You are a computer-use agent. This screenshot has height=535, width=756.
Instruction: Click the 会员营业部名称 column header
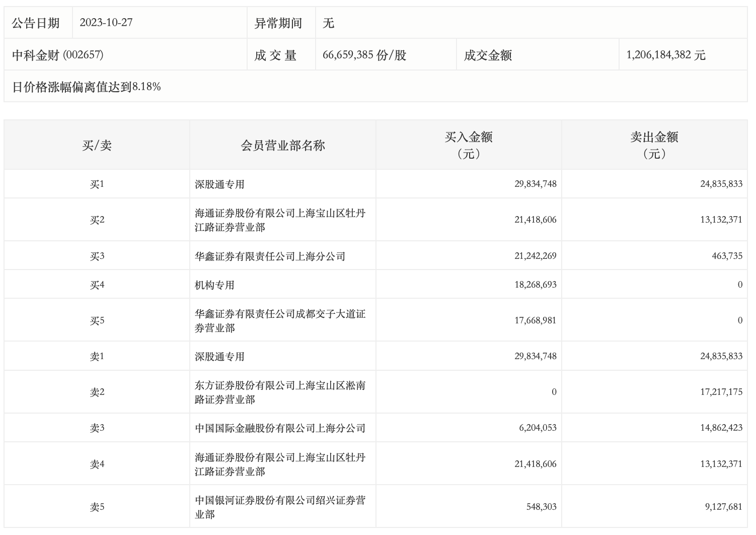(x=283, y=146)
